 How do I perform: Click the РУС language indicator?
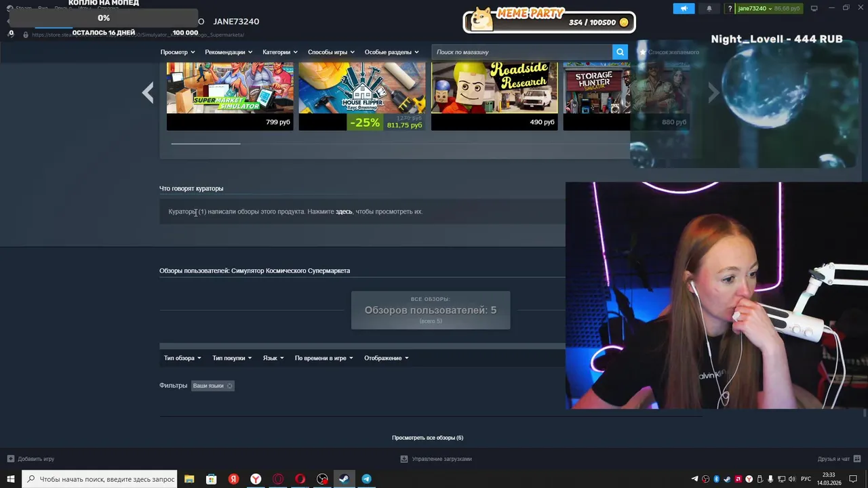pyautogui.click(x=806, y=479)
